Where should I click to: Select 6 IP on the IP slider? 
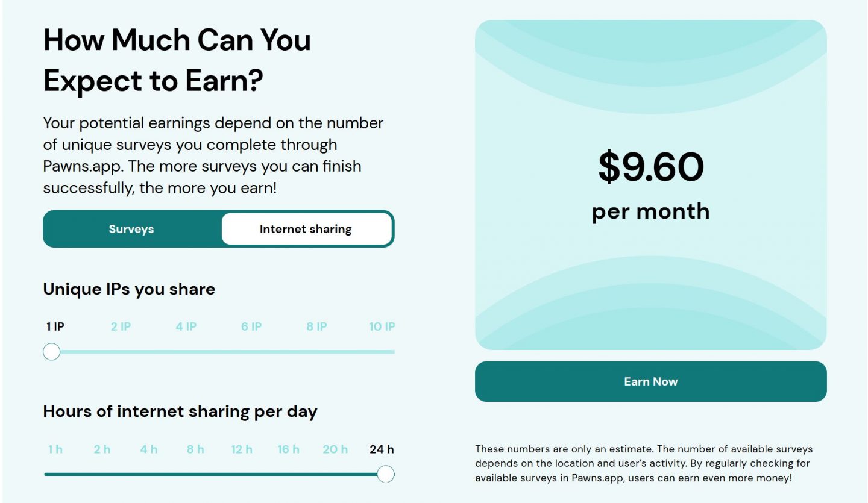pyautogui.click(x=251, y=326)
